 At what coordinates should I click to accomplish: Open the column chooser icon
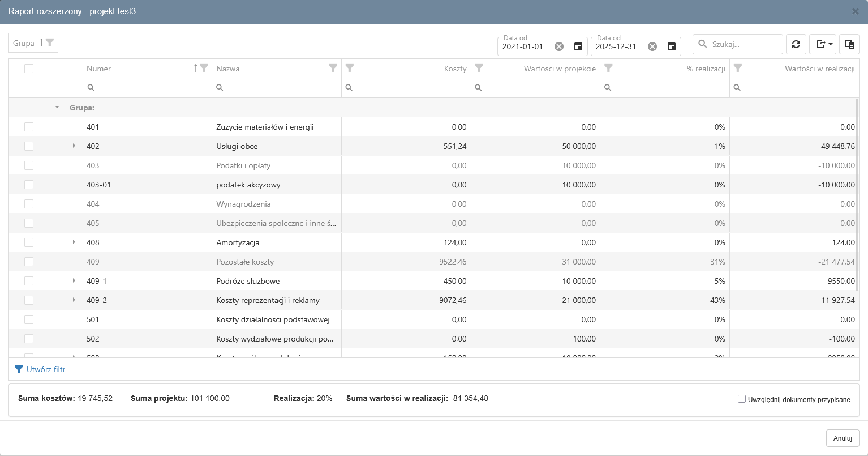point(849,44)
